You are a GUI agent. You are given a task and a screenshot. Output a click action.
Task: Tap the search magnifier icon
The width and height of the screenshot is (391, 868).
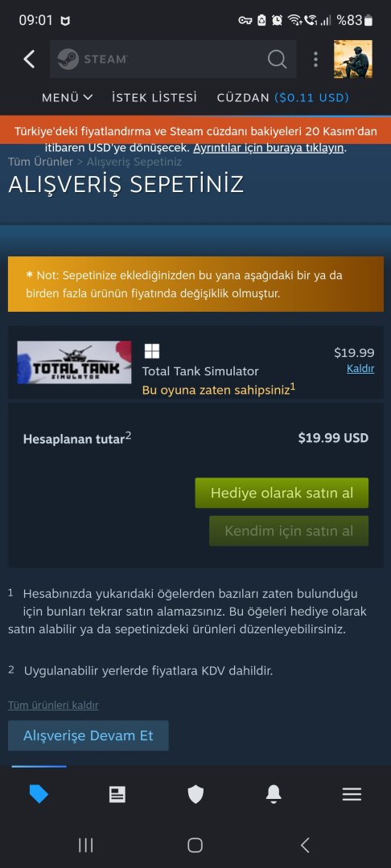pos(277,59)
